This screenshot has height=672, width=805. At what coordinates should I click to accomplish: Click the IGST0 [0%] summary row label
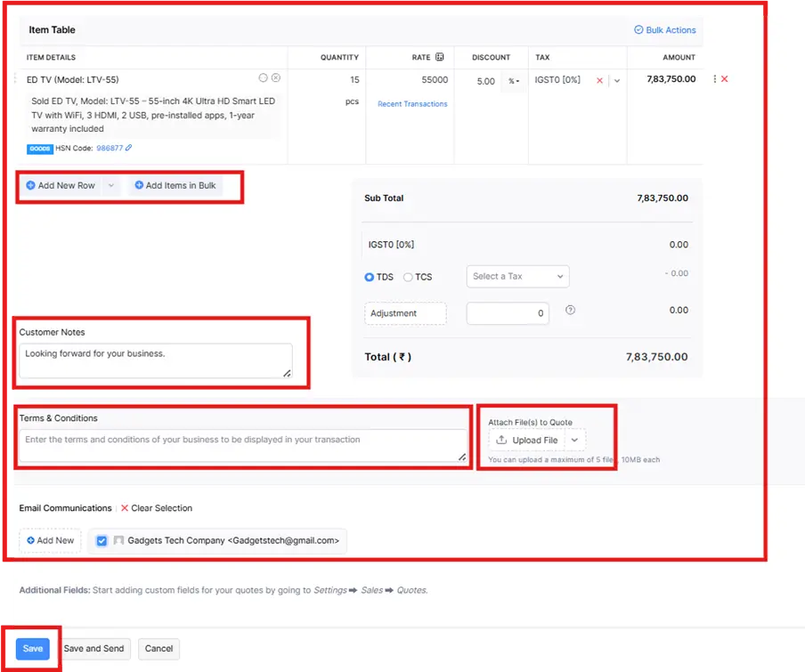pos(391,245)
